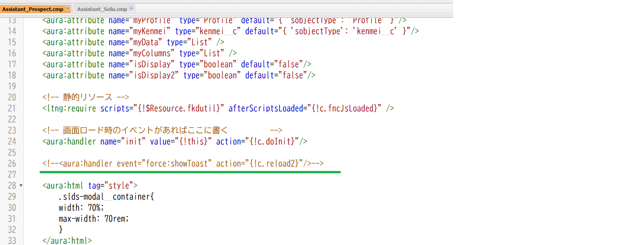Click the closing </aura:html> tag
The width and height of the screenshot is (644, 245).
(x=67, y=241)
